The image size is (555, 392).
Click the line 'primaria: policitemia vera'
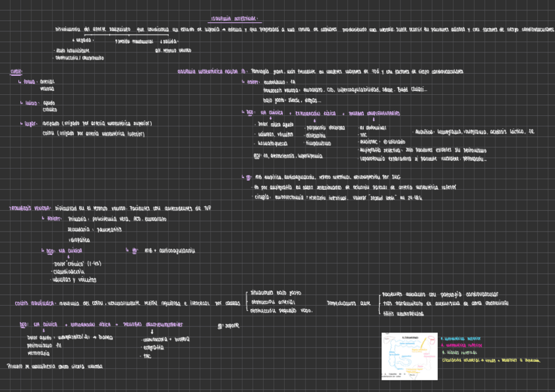(117, 219)
